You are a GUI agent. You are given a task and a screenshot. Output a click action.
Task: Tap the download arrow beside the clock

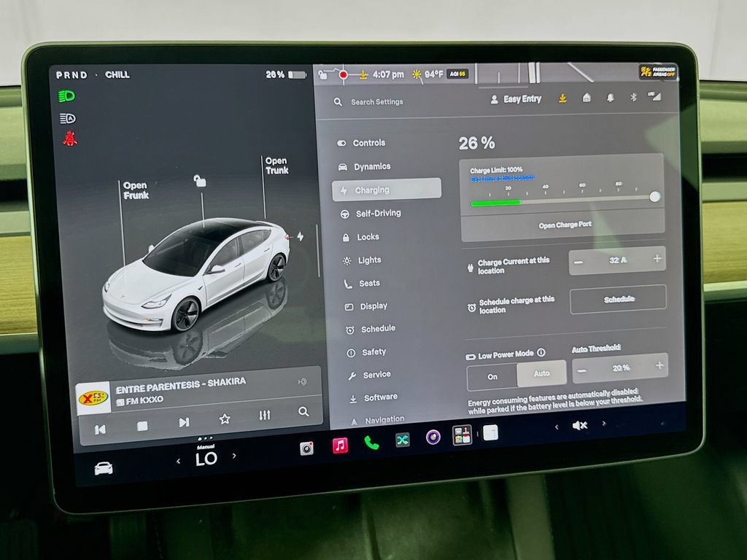[363, 75]
